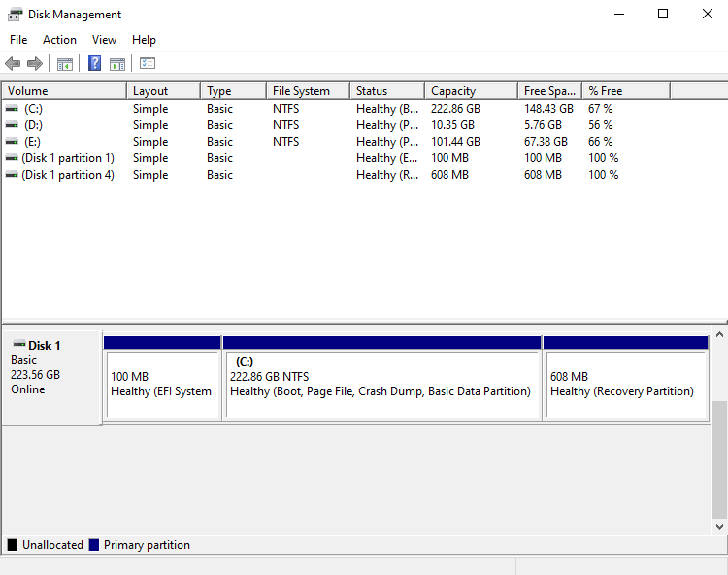Maximize the Disk Management window

click(663, 14)
